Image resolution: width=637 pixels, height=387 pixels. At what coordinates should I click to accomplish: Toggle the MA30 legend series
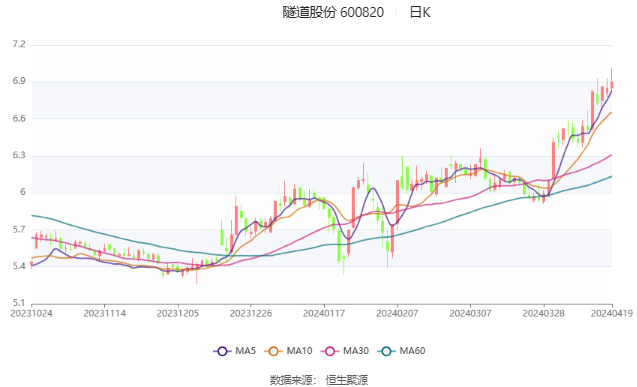click(345, 351)
